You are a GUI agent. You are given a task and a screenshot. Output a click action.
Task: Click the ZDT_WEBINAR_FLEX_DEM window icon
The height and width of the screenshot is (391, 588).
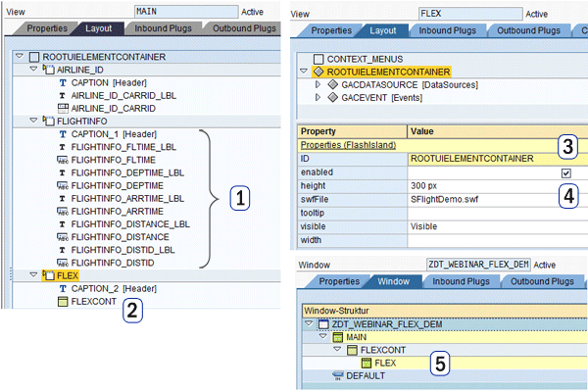(323, 324)
